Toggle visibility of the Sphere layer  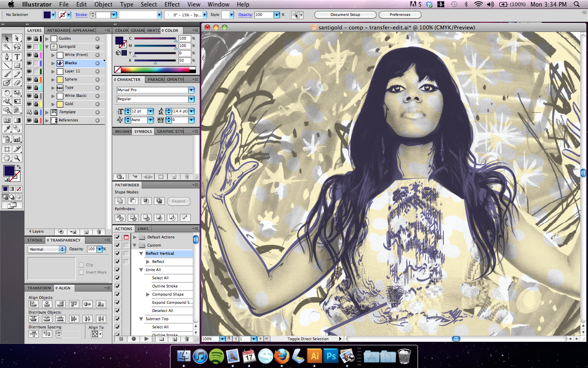point(29,79)
